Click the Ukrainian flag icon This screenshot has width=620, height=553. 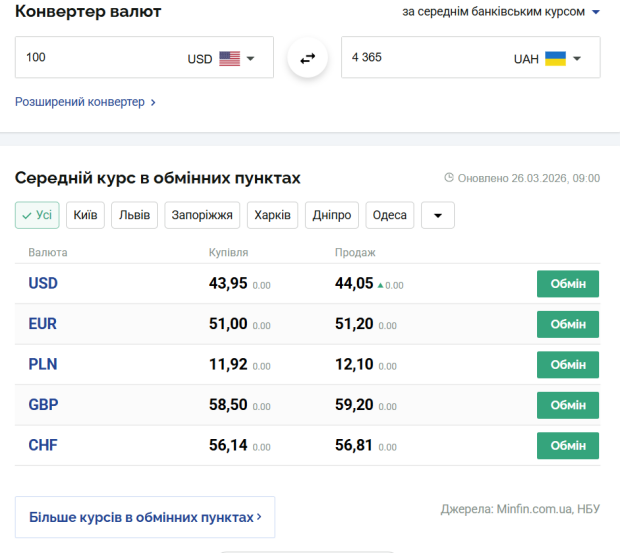coord(555,59)
